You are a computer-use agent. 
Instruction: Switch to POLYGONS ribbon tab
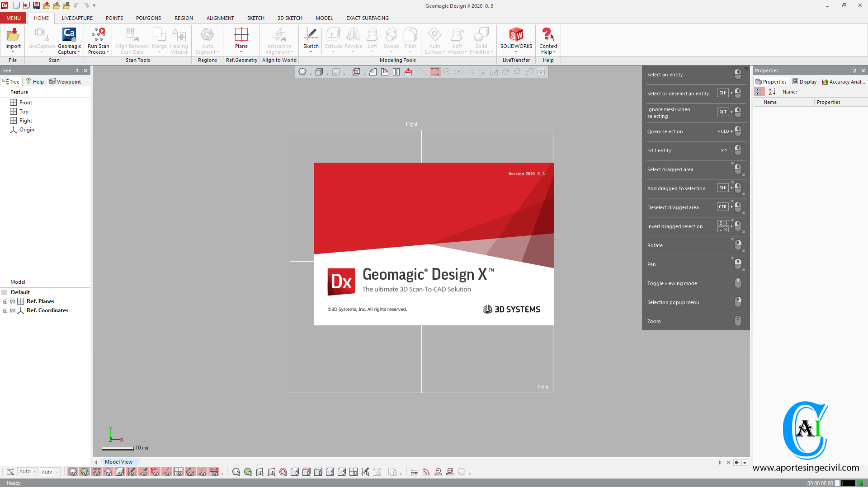coord(148,18)
